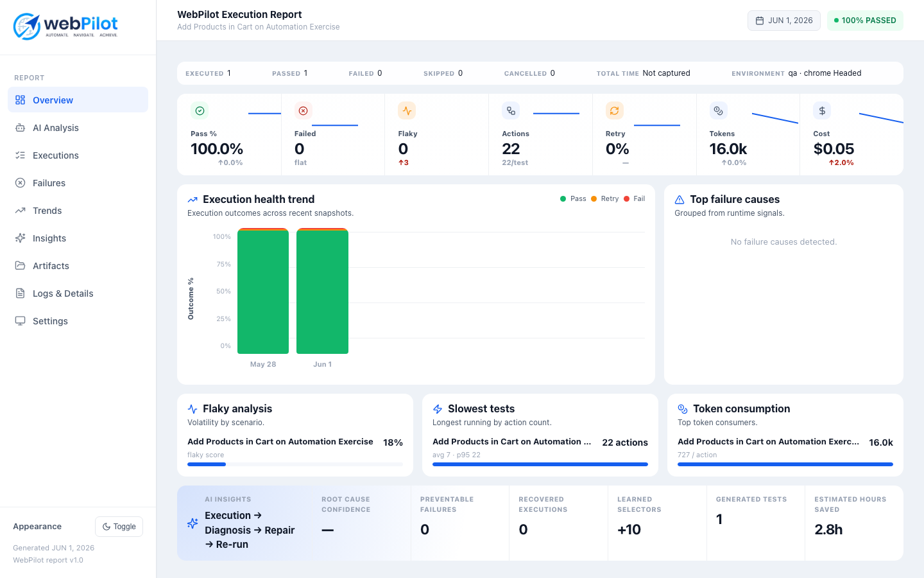This screenshot has height=578, width=924.
Task: Open the Overview page
Action: point(78,100)
